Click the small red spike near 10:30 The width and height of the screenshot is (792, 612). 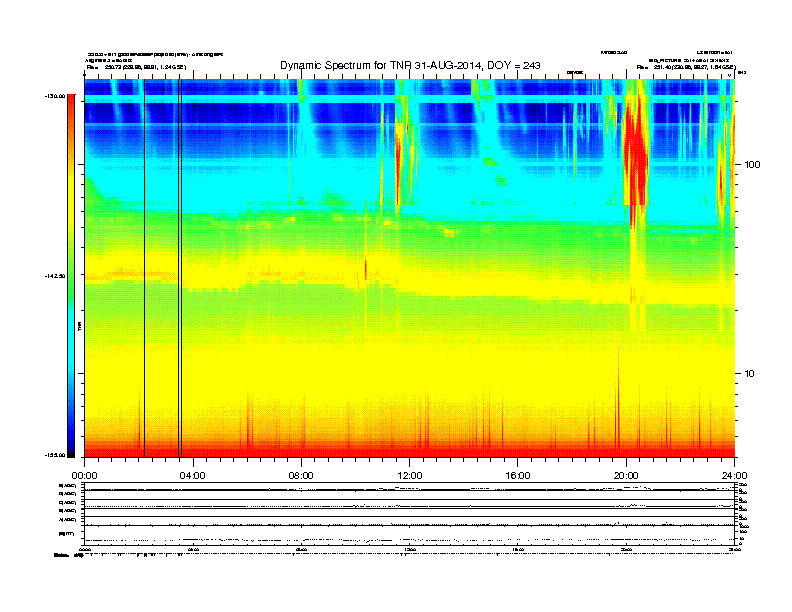click(366, 269)
